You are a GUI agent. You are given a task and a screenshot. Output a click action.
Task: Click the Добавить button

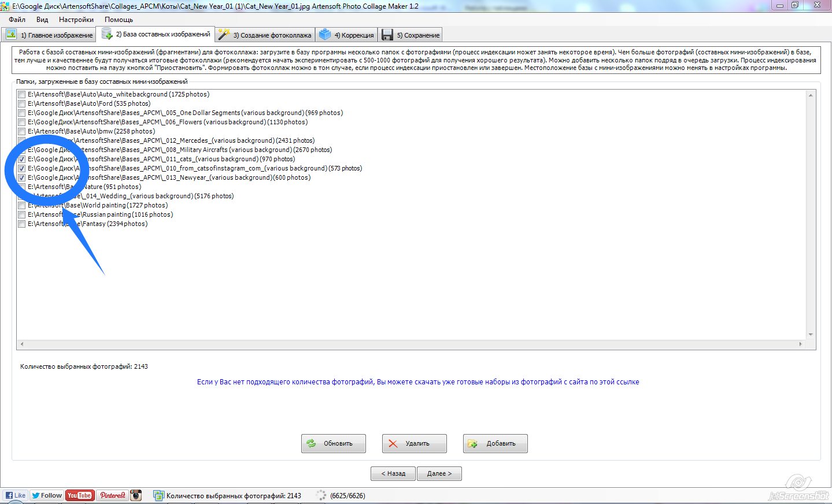(x=495, y=443)
